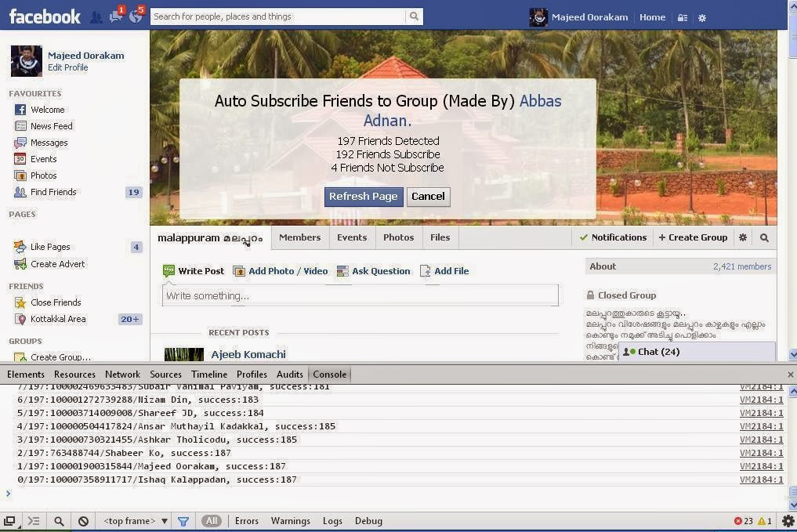Image resolution: width=797 pixels, height=532 pixels.
Task: Open the top frame dropdown
Action: tap(136, 521)
